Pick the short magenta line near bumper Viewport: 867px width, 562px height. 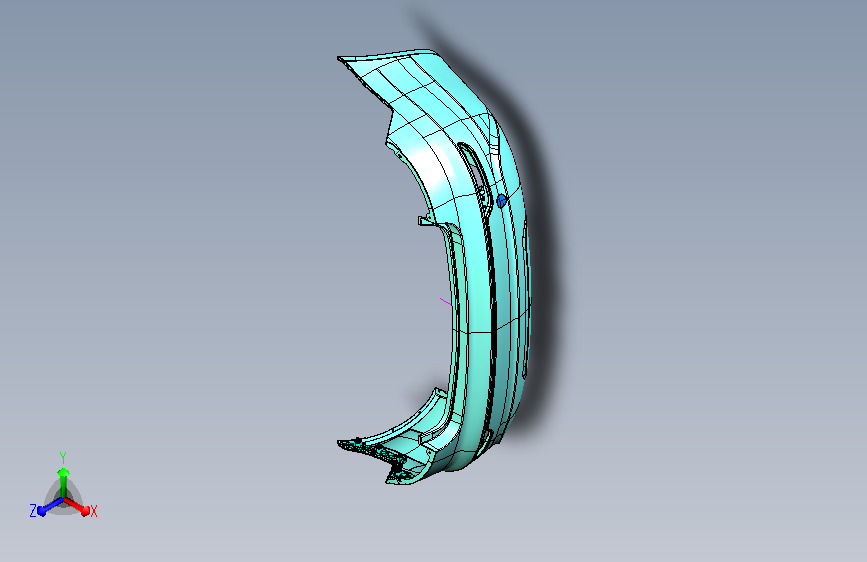(445, 301)
